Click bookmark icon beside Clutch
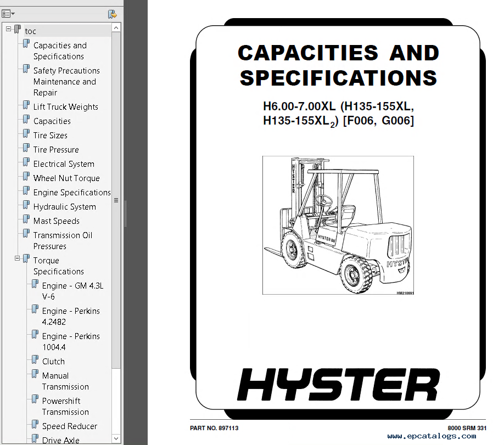 click(x=35, y=359)
